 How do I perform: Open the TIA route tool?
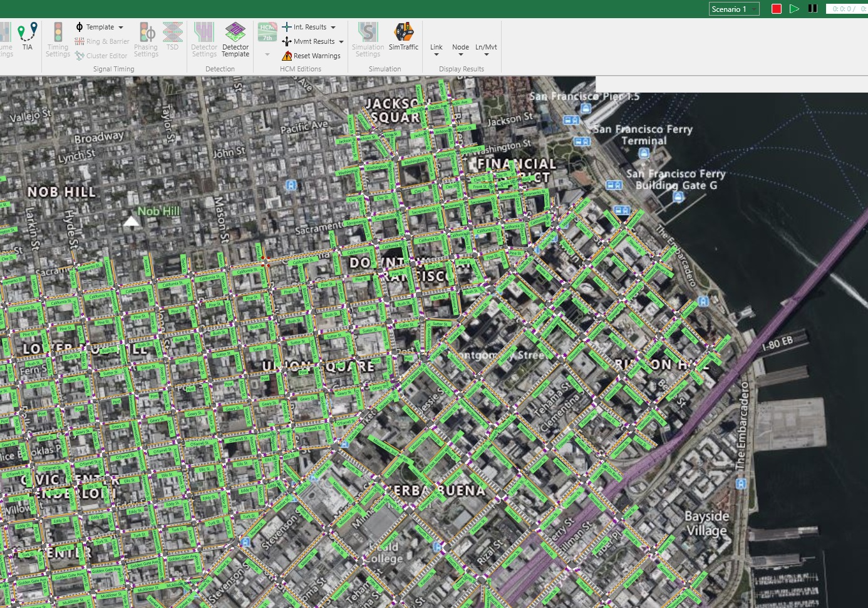click(27, 36)
